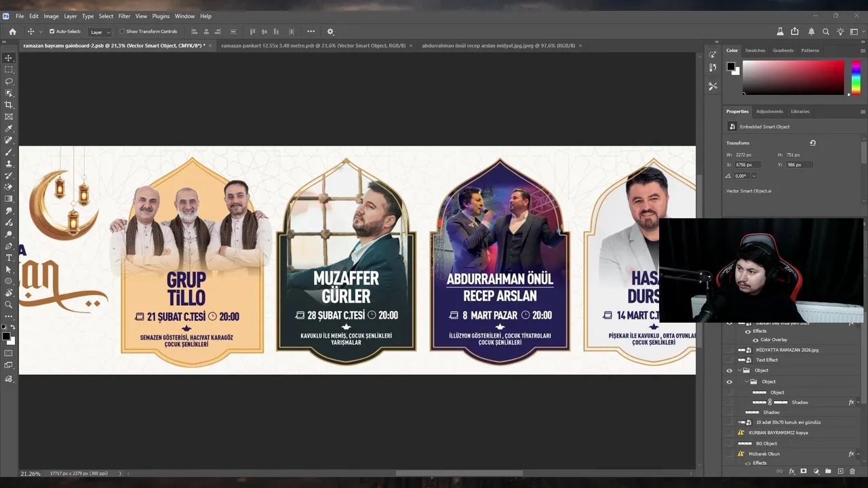Select the History Brush tool
This screenshot has height=488, width=868.
tap(9, 176)
